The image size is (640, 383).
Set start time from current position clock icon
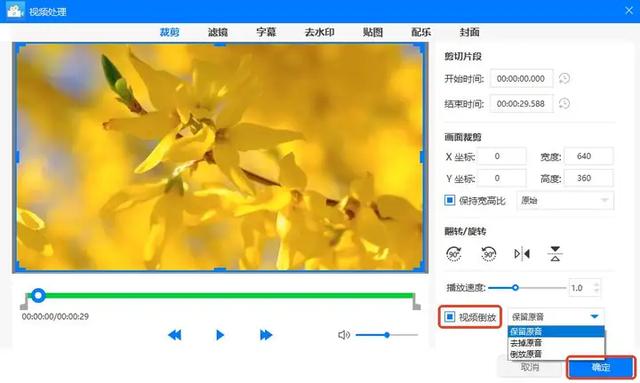(564, 78)
